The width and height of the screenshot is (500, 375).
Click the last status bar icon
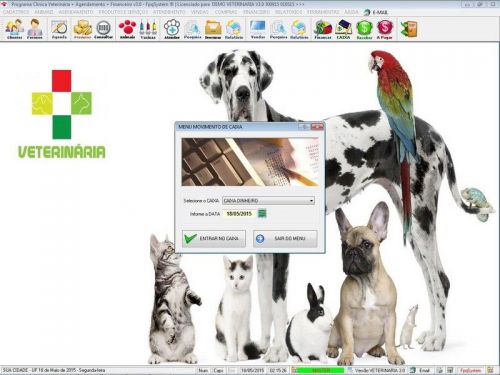point(490,370)
